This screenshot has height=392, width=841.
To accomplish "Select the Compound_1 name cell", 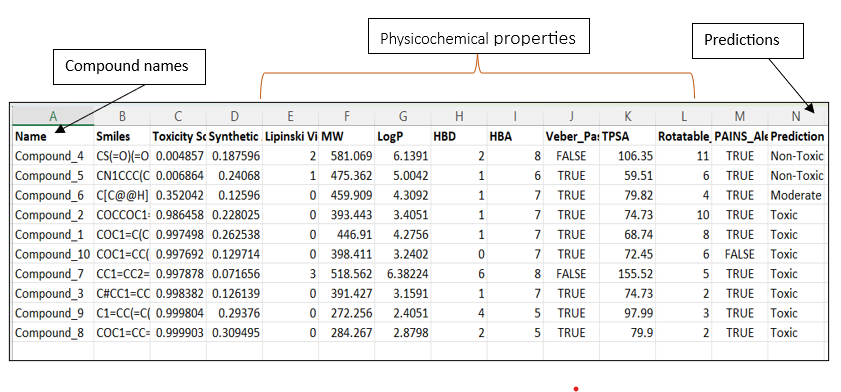I will [x=53, y=234].
